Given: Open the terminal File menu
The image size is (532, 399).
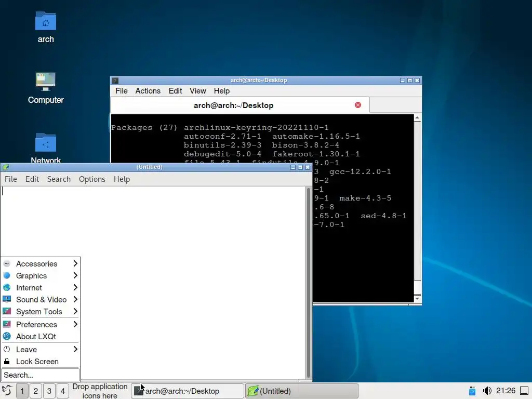Looking at the screenshot, I should (x=122, y=91).
